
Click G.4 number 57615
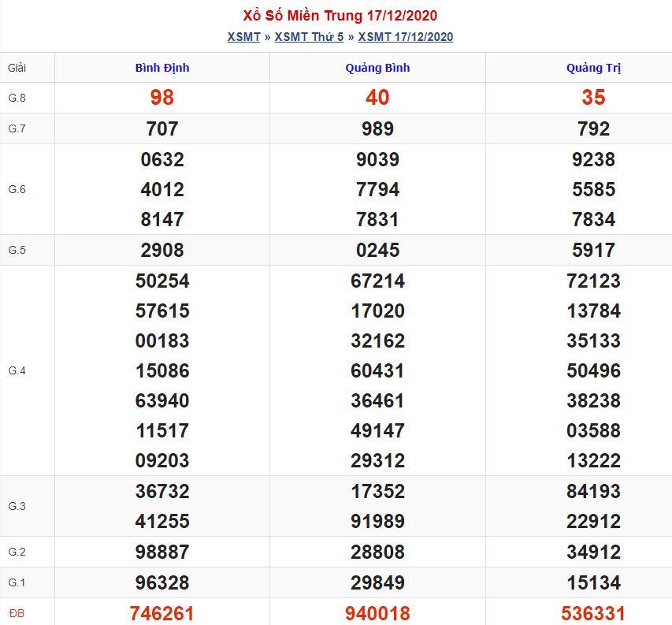click(x=162, y=311)
